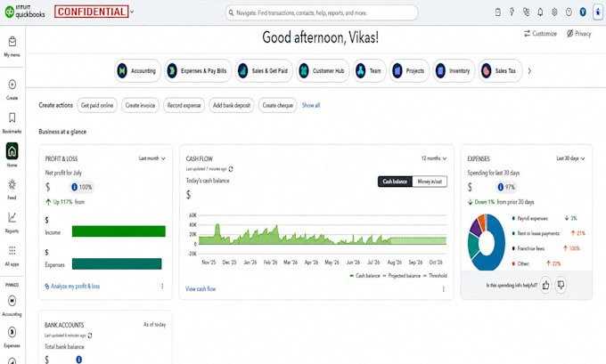
Task: Click the accessibility figure icon
Action: tap(598, 12)
